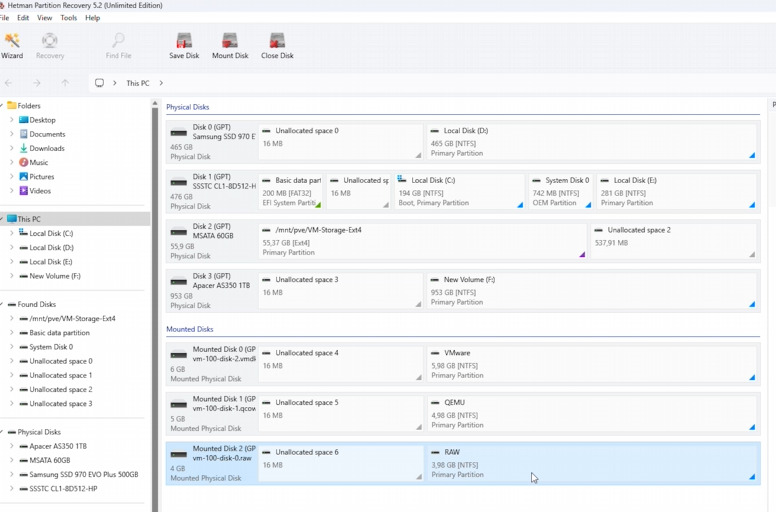
Task: Open the Help menu
Action: click(93, 18)
